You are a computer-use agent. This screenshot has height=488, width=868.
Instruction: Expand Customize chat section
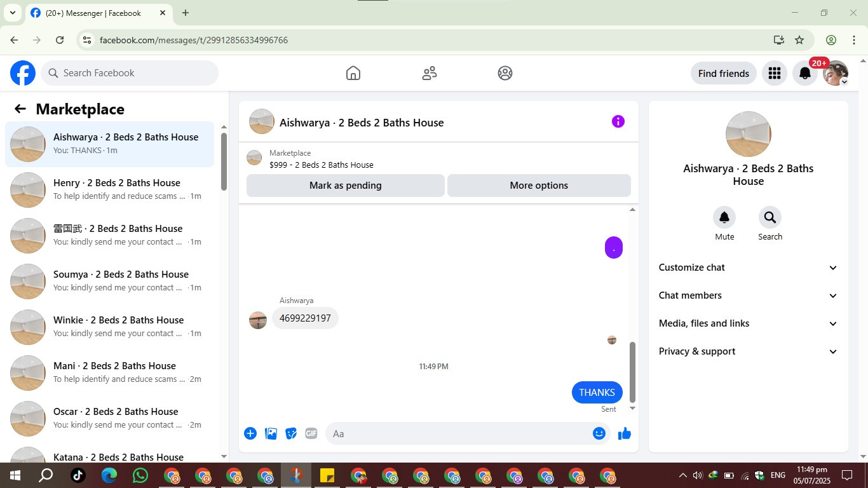click(748, 268)
